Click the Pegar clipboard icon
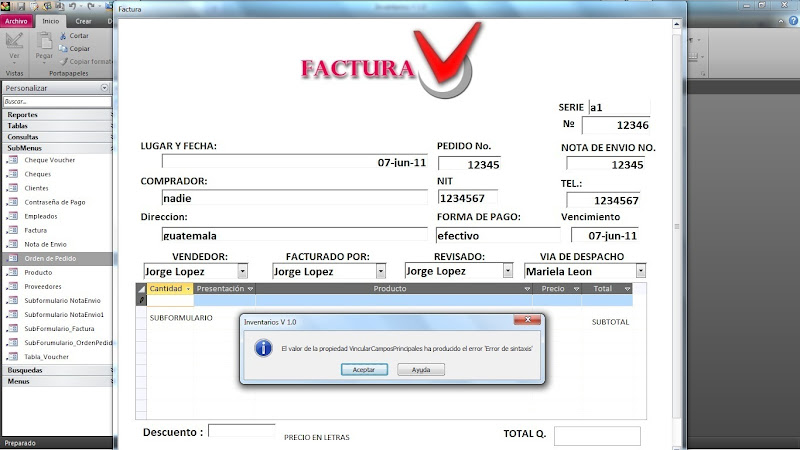 (44, 41)
